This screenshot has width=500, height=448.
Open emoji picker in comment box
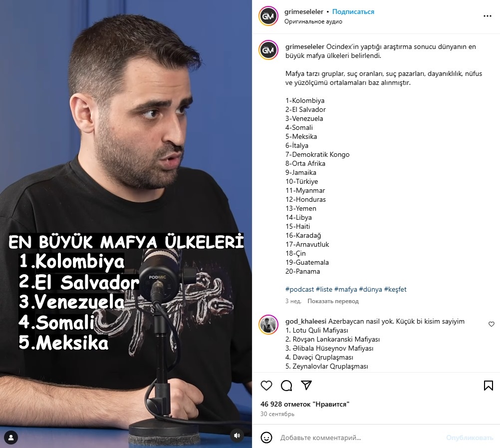click(x=266, y=438)
